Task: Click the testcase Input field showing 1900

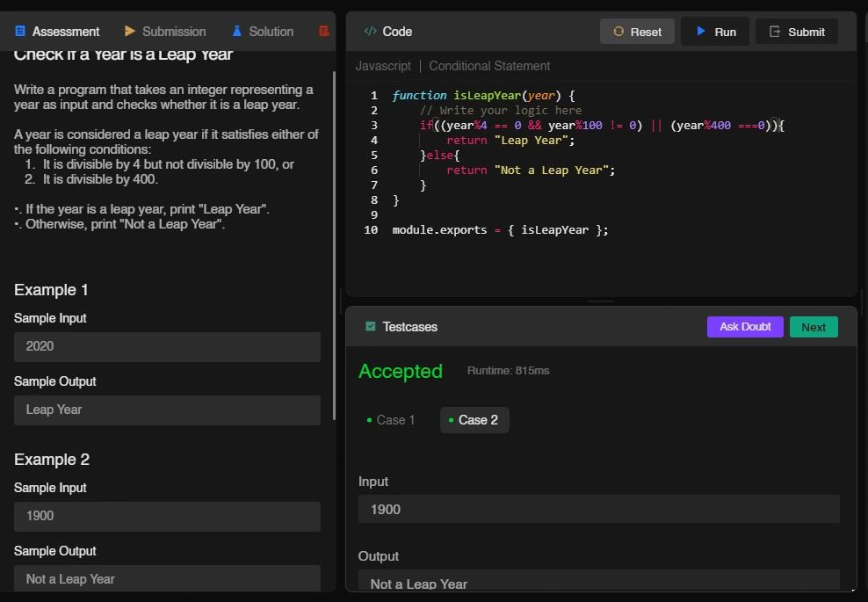Action: tap(599, 509)
